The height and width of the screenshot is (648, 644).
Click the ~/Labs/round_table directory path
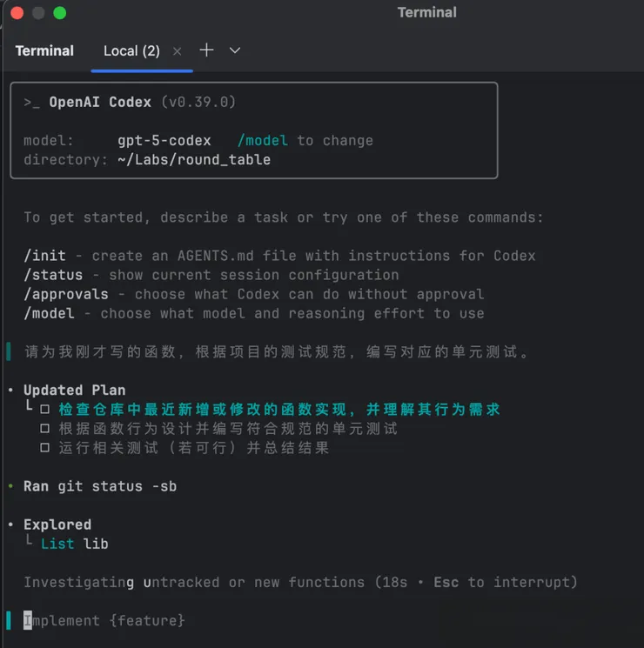pyautogui.click(x=194, y=160)
